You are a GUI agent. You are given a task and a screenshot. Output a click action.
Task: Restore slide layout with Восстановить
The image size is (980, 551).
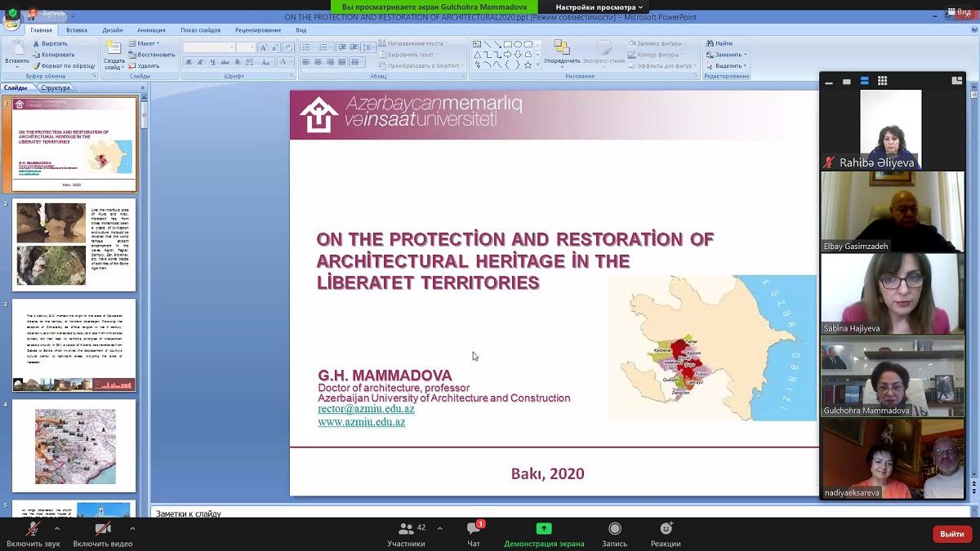point(152,55)
